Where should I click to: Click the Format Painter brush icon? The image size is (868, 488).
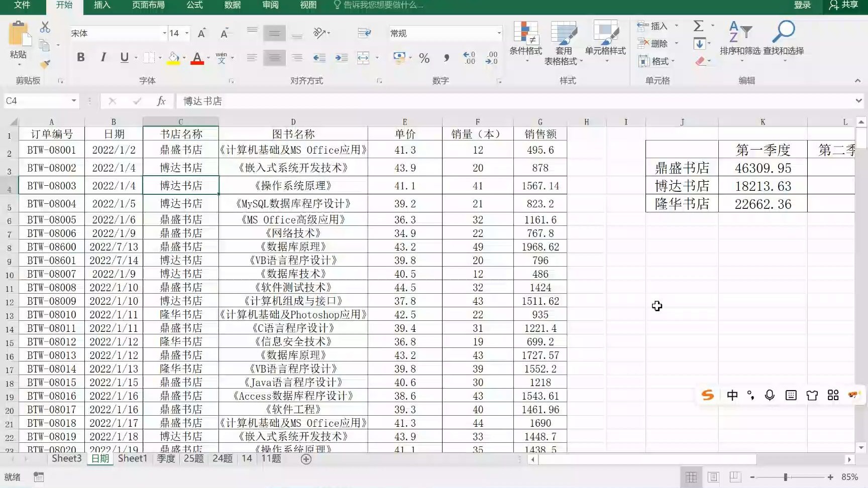[45, 64]
